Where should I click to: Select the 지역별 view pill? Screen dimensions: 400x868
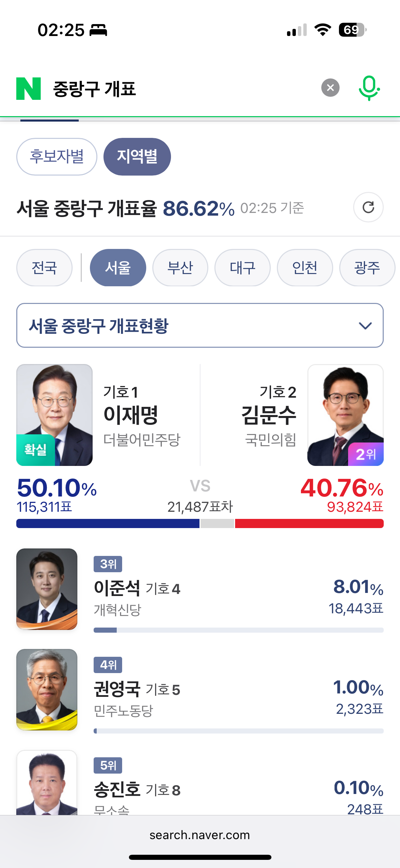tap(137, 157)
